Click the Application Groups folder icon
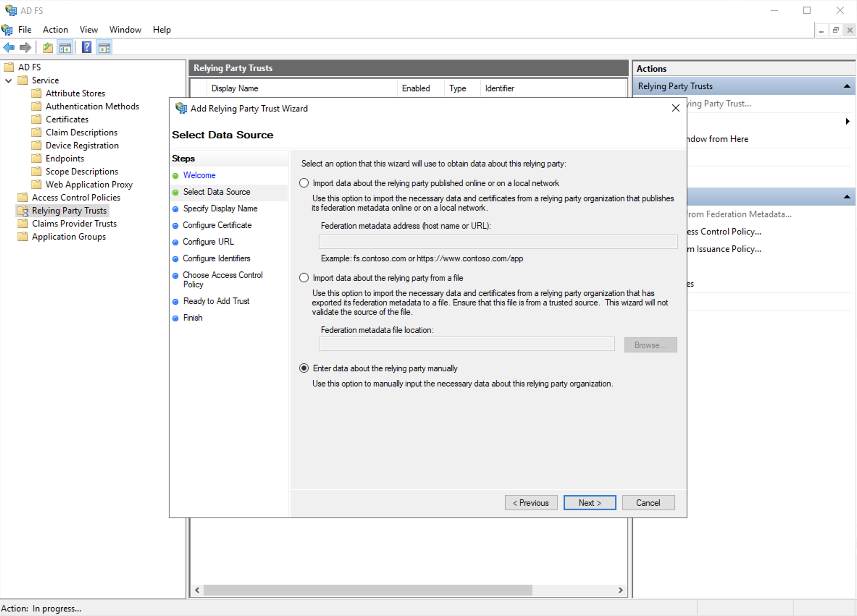This screenshot has width=857, height=616. pyautogui.click(x=23, y=237)
